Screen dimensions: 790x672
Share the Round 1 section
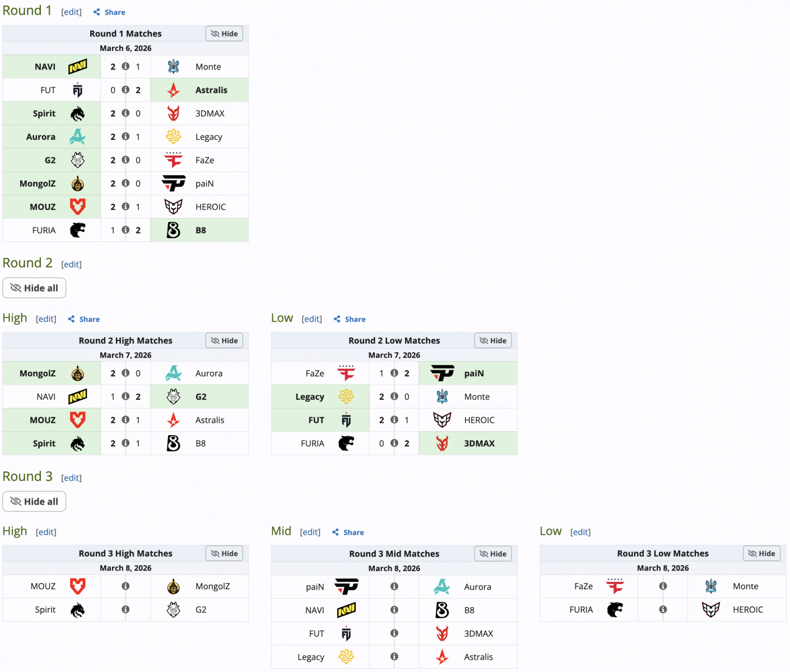109,12
